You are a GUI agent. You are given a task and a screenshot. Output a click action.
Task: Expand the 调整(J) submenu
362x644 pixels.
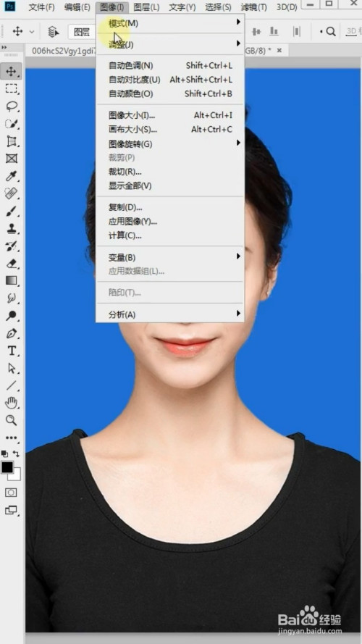click(170, 44)
